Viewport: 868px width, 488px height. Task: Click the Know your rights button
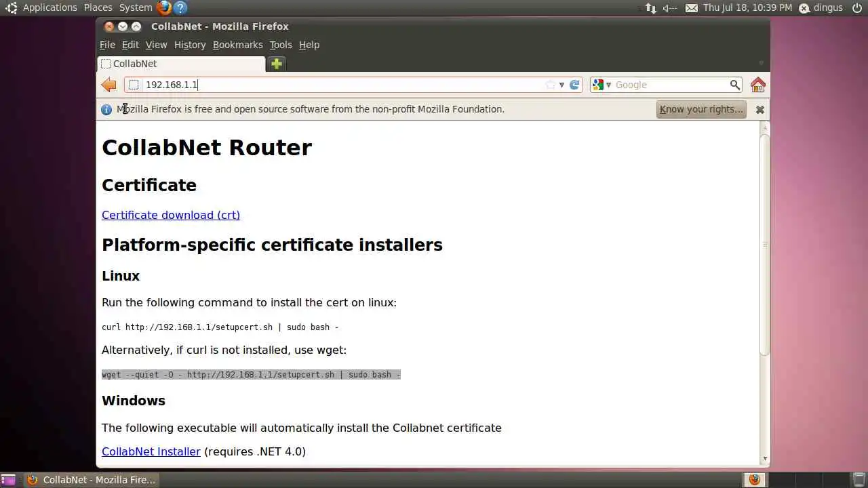tap(701, 109)
